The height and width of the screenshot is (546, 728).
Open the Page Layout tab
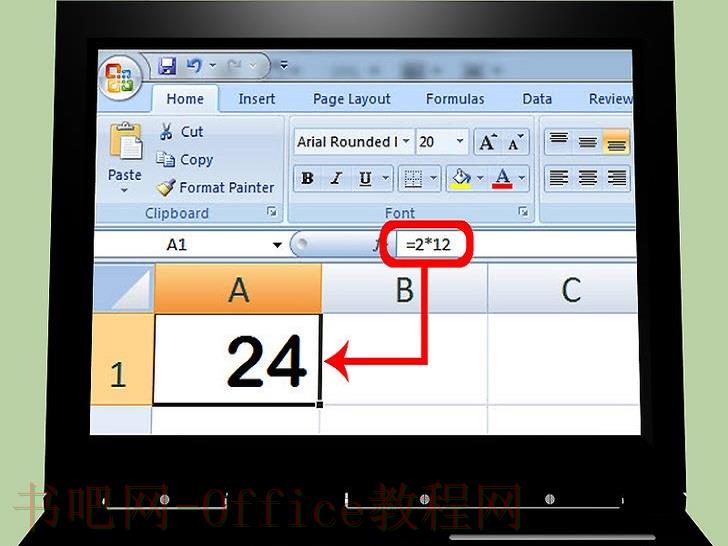point(351,99)
